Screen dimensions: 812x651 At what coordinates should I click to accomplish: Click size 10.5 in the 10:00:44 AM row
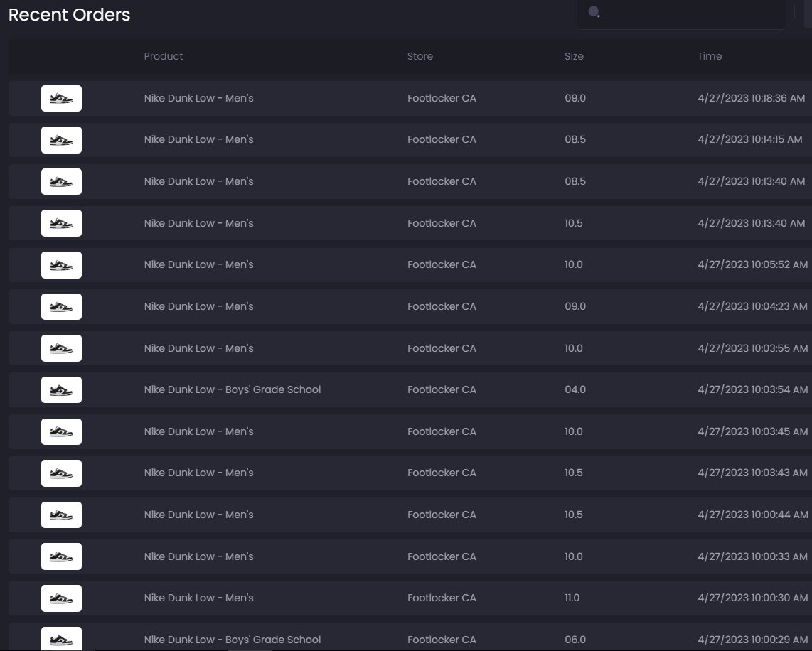574,515
